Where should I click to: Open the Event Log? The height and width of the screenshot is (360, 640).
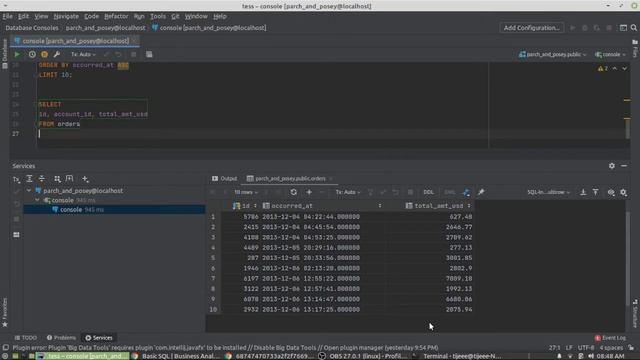(x=610, y=338)
